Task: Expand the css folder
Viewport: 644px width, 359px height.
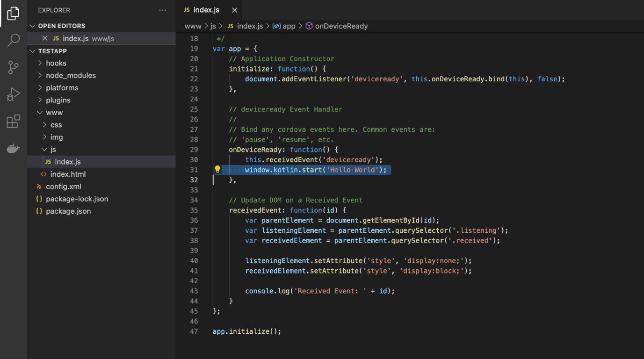Action: point(44,125)
